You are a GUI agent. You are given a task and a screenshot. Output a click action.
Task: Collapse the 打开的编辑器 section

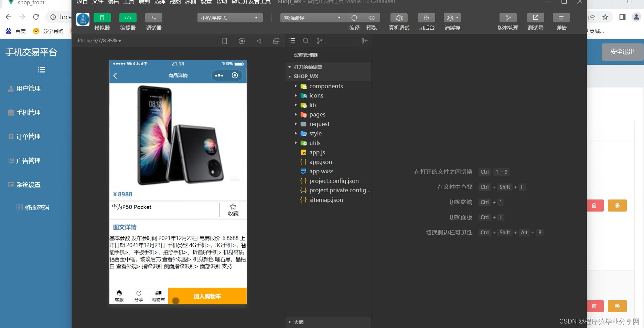[328, 67]
